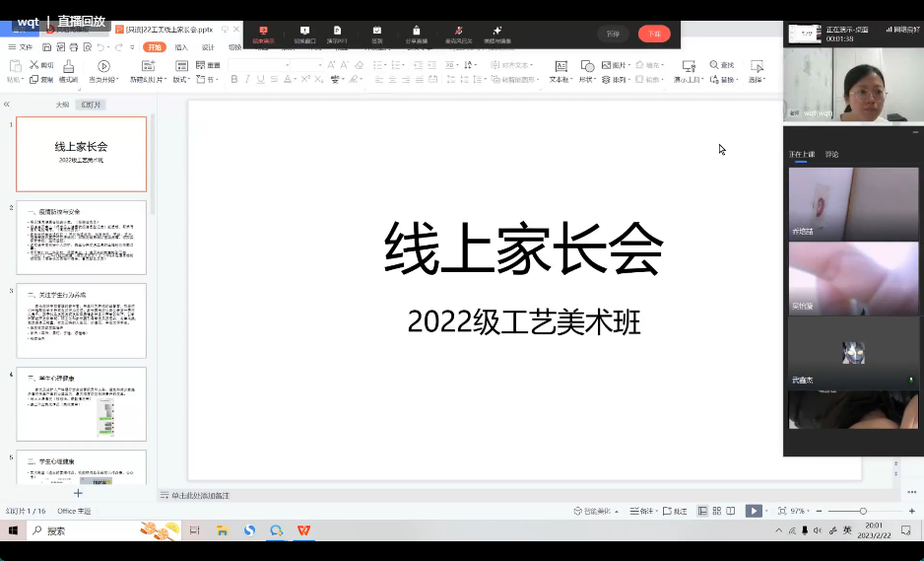Open the Windows Start menu
This screenshot has width=924, height=561.
[13, 530]
